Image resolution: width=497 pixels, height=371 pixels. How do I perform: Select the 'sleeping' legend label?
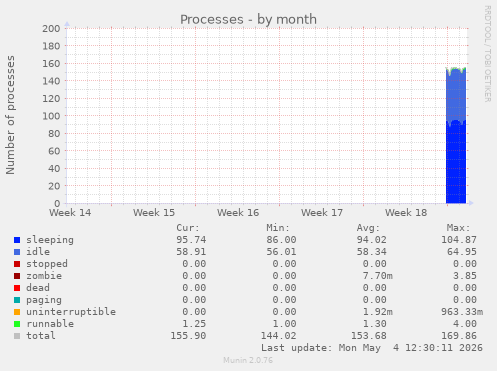tap(50, 240)
